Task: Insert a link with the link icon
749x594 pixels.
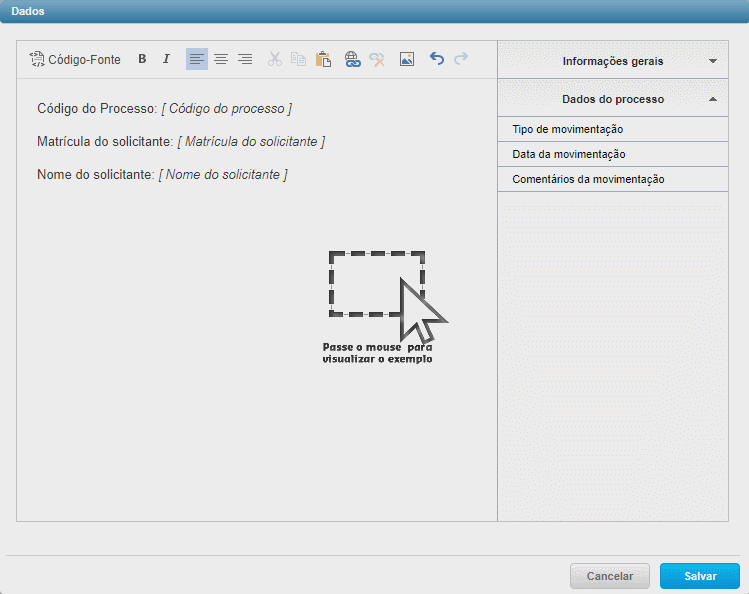Action: [353, 60]
